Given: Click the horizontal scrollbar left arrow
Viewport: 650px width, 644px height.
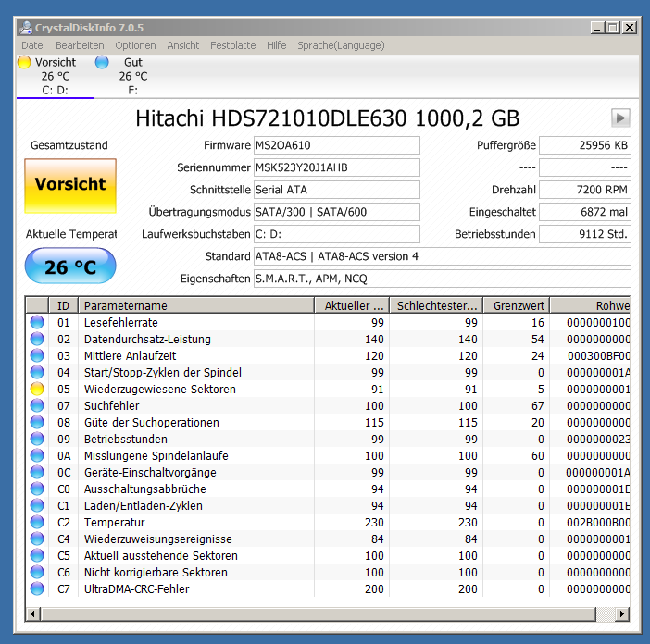Looking at the screenshot, I should pyautogui.click(x=33, y=614).
